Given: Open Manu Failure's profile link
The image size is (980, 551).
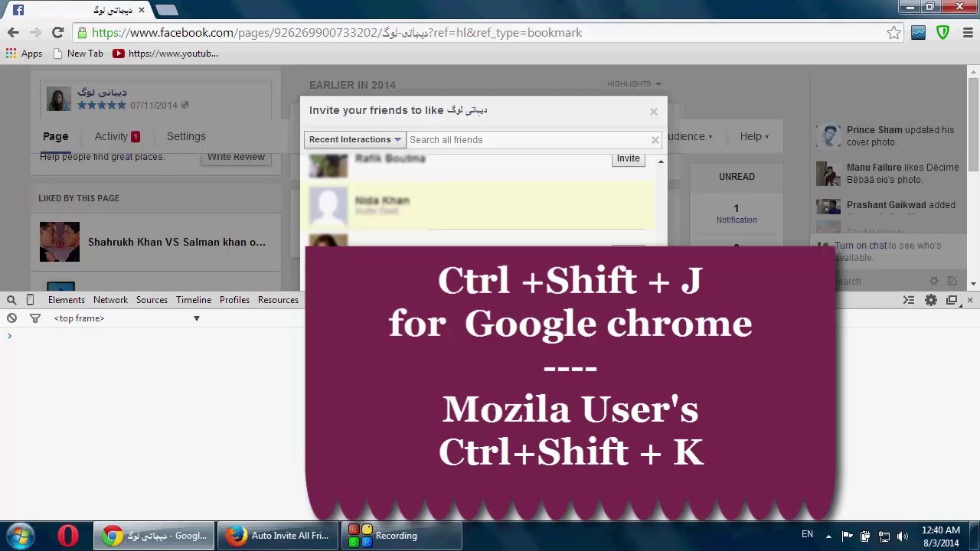Looking at the screenshot, I should 875,168.
